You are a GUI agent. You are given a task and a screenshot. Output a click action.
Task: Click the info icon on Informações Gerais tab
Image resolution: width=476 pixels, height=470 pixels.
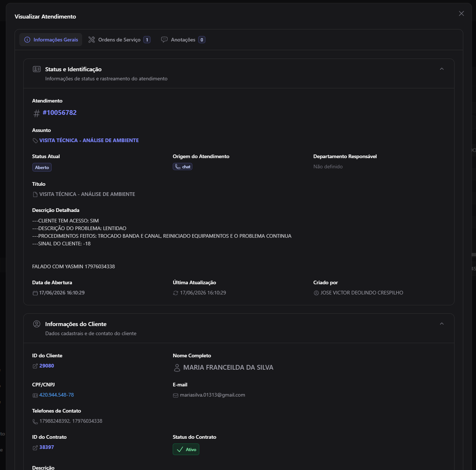27,40
